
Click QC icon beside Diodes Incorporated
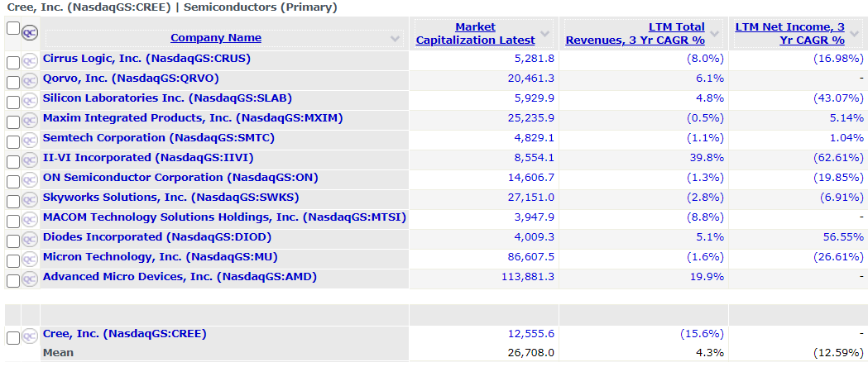(29, 241)
